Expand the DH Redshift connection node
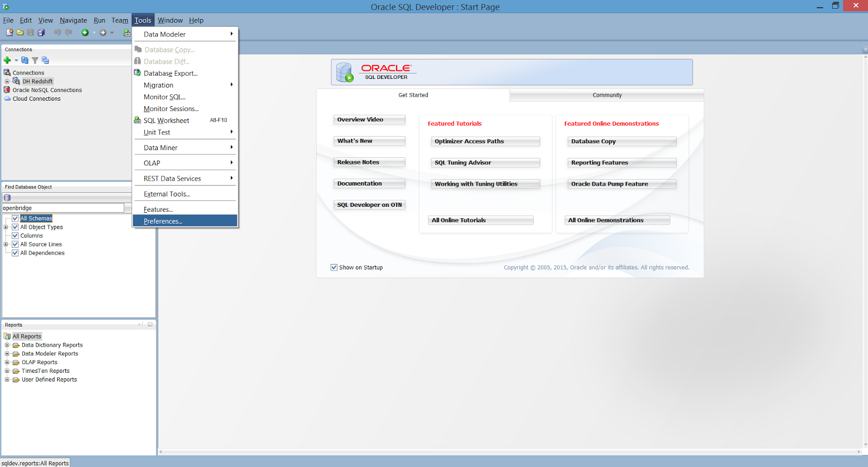The height and width of the screenshot is (467, 868). coord(7,82)
